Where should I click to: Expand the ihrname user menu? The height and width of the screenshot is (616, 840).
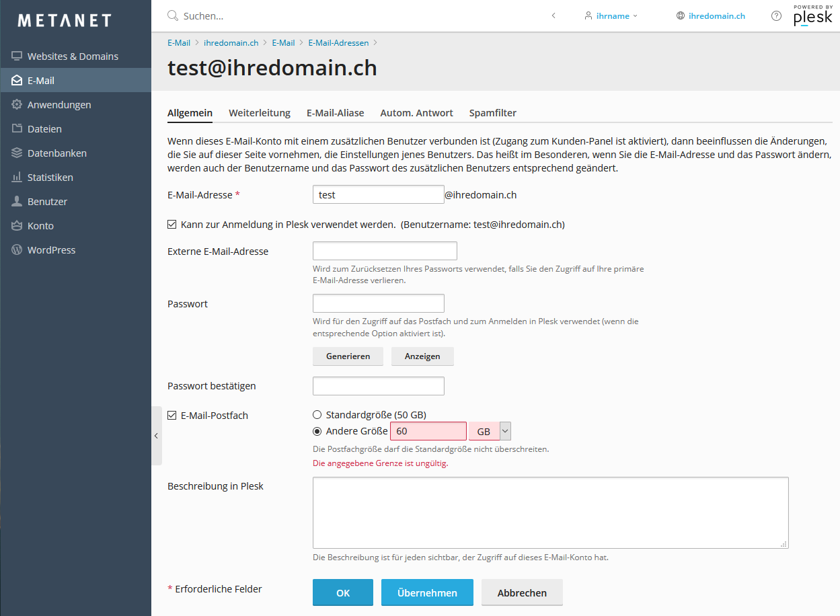pos(611,16)
